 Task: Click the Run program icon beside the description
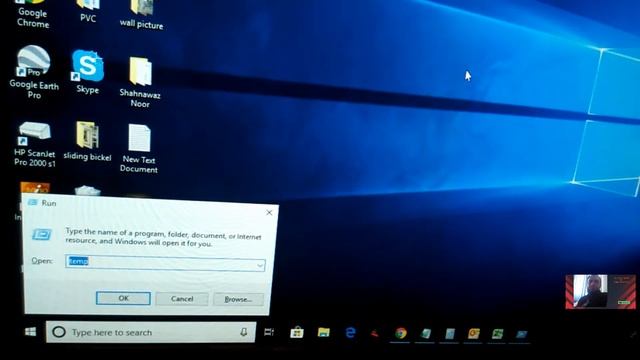pos(42,234)
